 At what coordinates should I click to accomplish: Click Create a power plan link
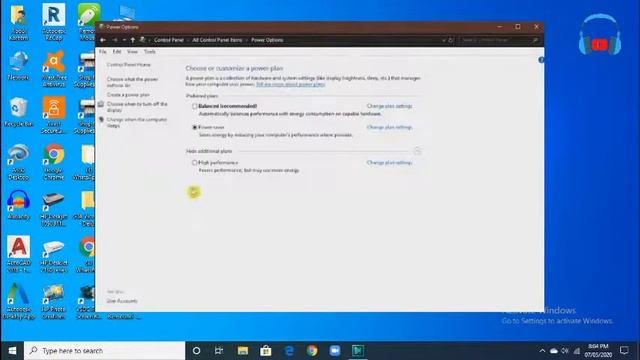tap(128, 95)
